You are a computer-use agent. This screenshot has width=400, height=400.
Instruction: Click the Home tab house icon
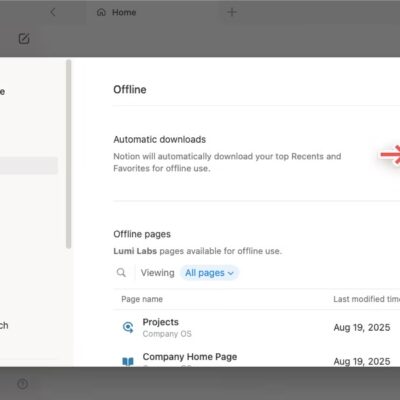101,12
